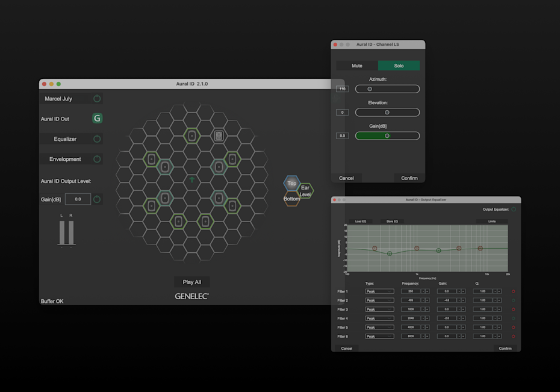Image resolution: width=560 pixels, height=392 pixels.
Task: Enable the Filter 6 red circle toggle
Action: click(513, 337)
